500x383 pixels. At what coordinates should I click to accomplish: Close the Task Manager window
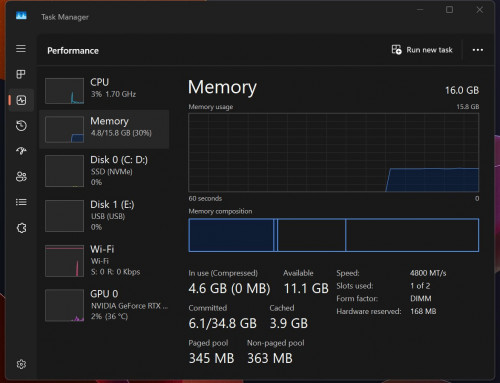[479, 10]
